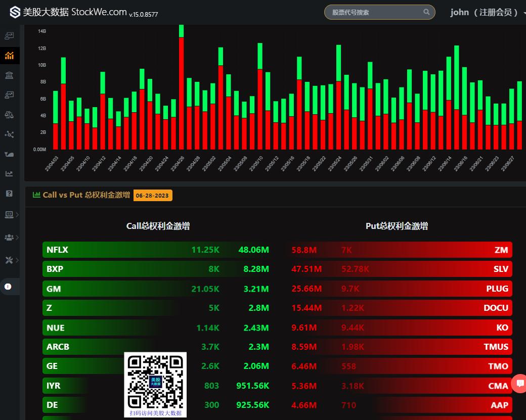
Task: Open the line chart sidebar icon
Action: tap(10, 174)
